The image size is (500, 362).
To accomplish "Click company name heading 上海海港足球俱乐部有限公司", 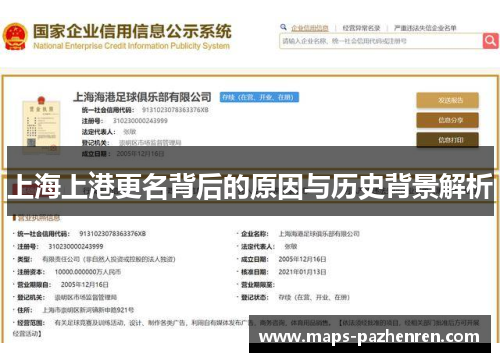I will (142, 97).
